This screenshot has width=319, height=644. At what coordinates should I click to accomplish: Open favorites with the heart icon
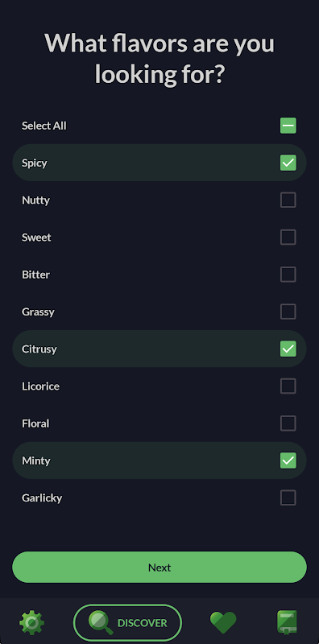(x=223, y=622)
